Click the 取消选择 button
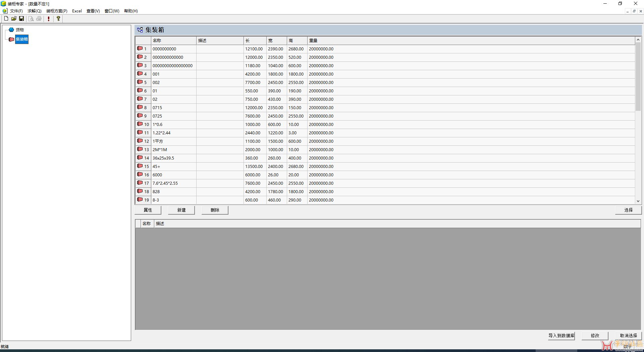This screenshot has height=352, width=644. point(629,336)
